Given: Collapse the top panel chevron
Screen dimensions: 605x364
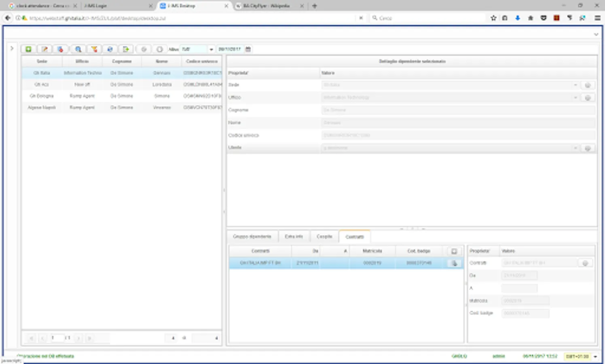Looking at the screenshot, I should point(596,34).
